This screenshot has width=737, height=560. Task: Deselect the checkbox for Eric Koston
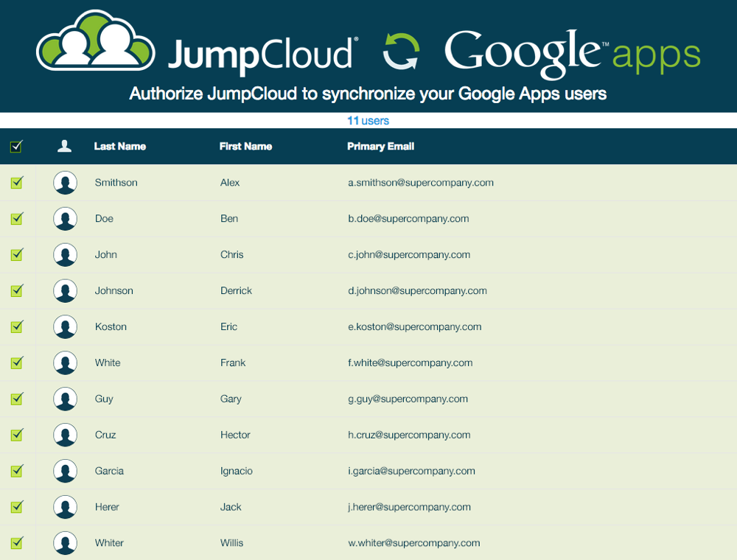(x=17, y=326)
